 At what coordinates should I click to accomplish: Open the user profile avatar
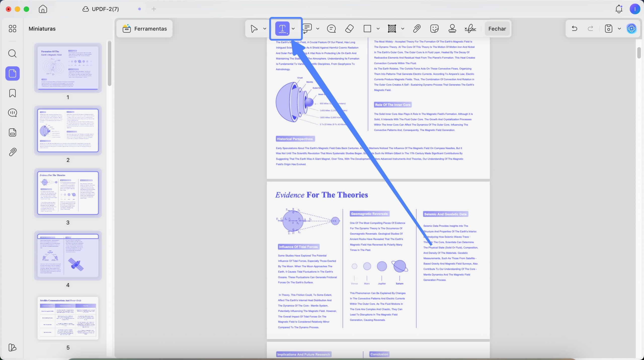coord(635,9)
